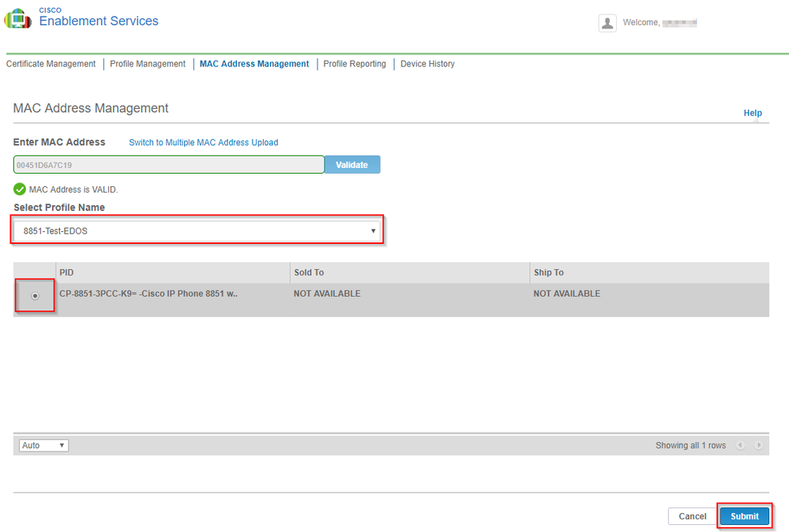Click the green MAC valid checkmark icon
Viewport: 789px width, 532px height.
click(x=20, y=189)
